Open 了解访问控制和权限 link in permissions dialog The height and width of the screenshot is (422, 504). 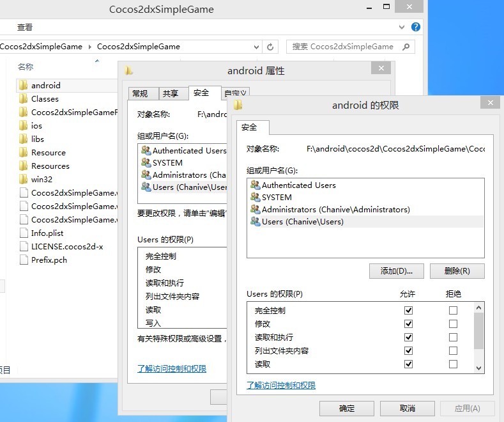(x=281, y=386)
